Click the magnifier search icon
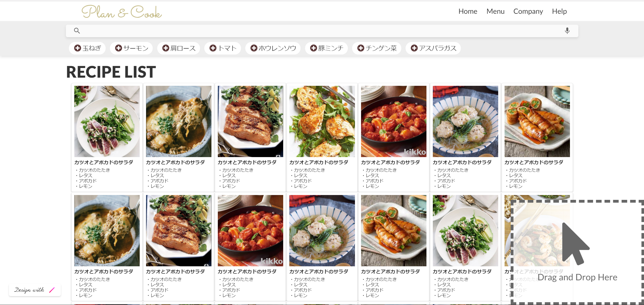 pyautogui.click(x=77, y=31)
